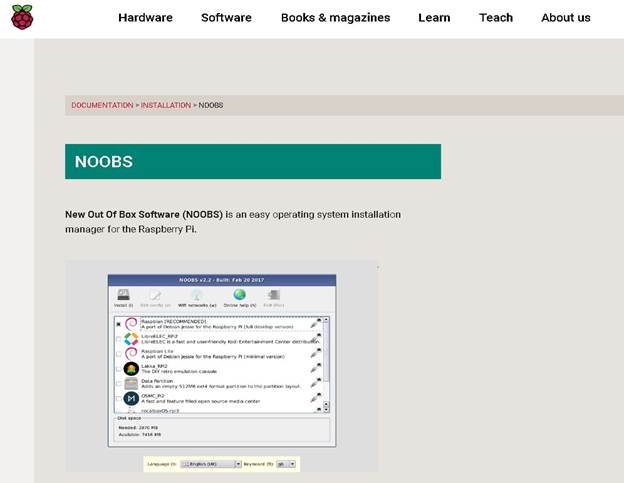
Task: Open the Teach menu
Action: (496, 18)
